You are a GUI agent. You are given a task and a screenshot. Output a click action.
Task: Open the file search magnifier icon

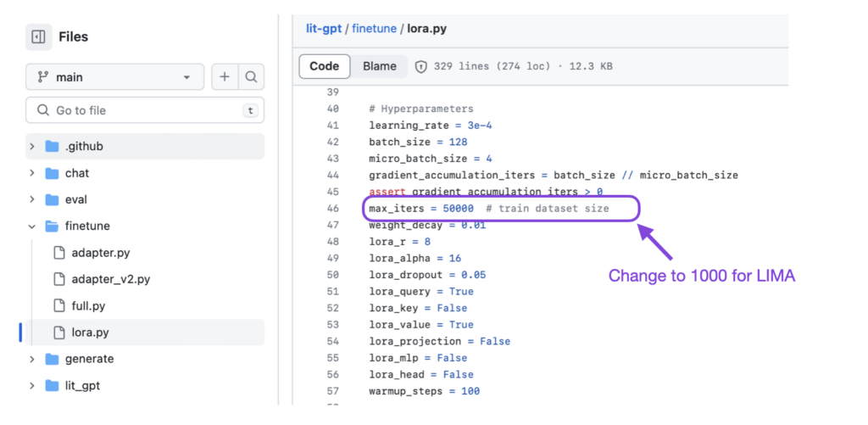click(251, 77)
